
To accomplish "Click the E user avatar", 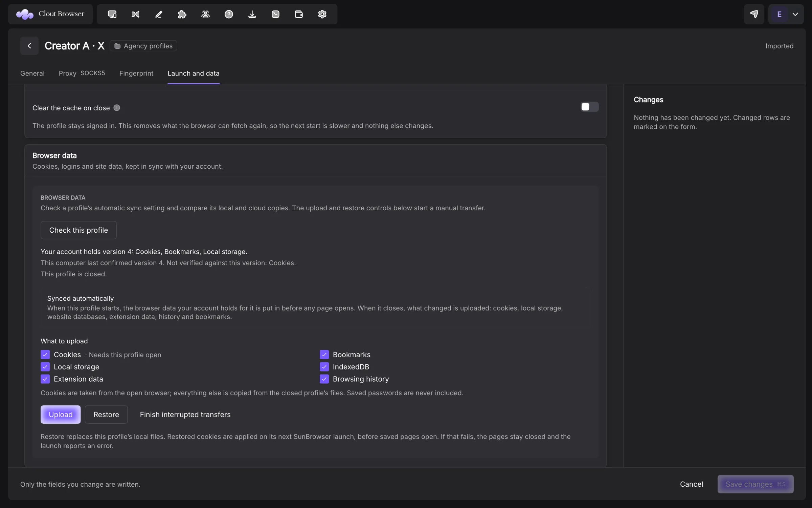I will 780,14.
